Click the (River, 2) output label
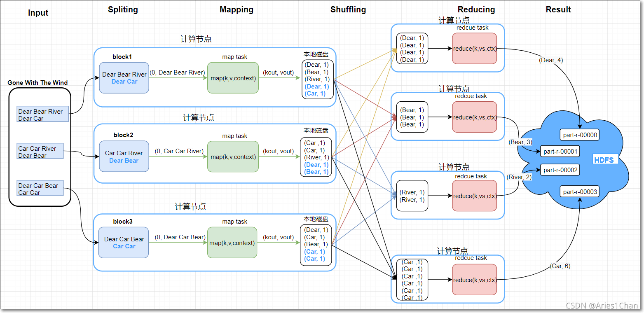The image size is (644, 313). click(x=519, y=177)
